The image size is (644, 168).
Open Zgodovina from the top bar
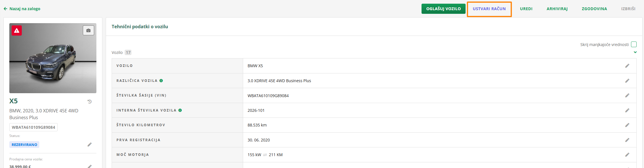point(594,9)
